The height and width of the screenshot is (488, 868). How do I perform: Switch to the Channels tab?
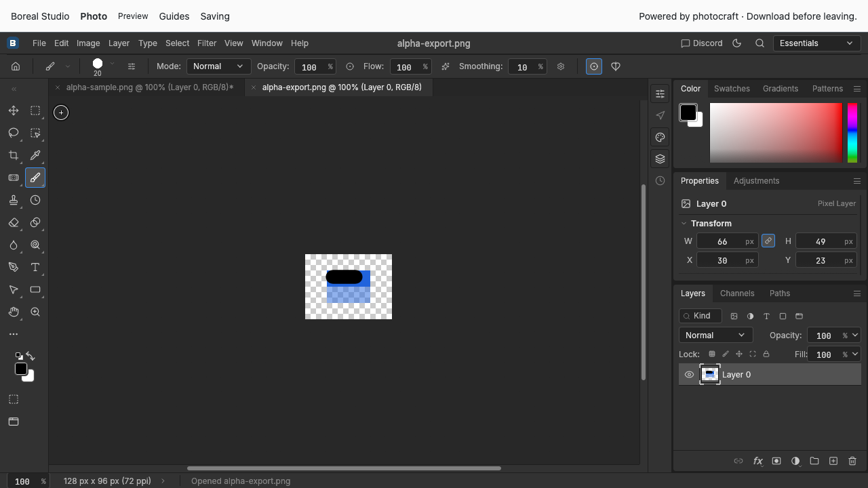tap(737, 293)
